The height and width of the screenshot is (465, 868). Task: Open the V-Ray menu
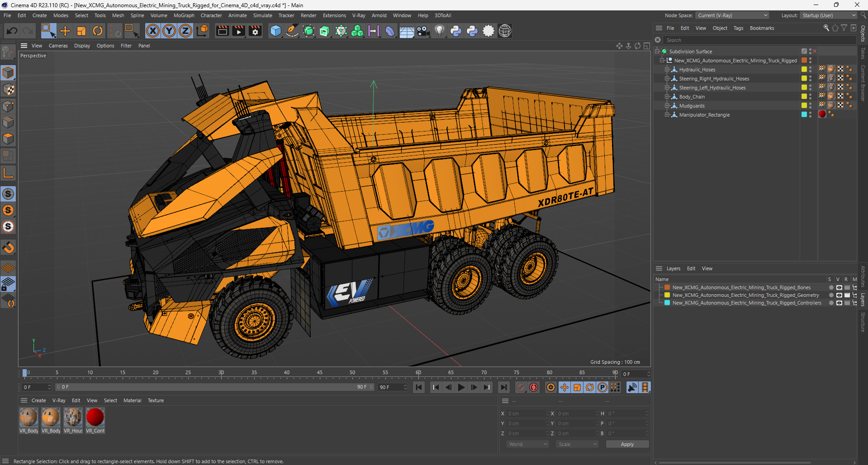pyautogui.click(x=359, y=15)
